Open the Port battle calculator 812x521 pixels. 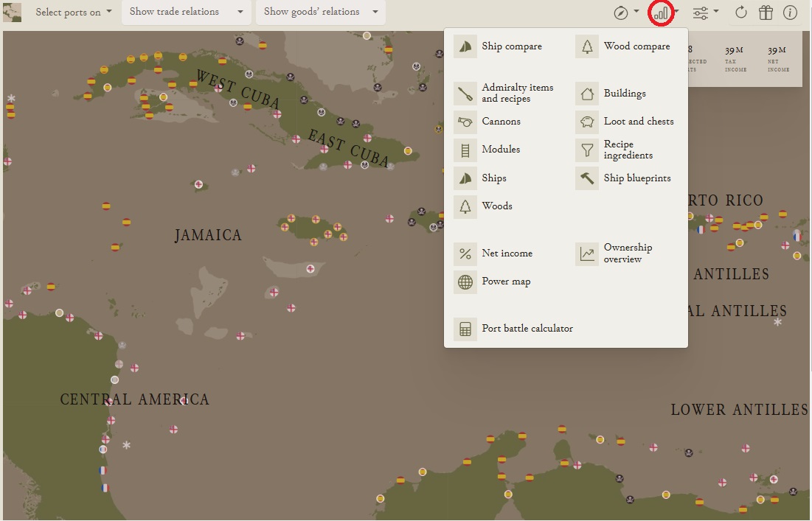click(x=528, y=329)
